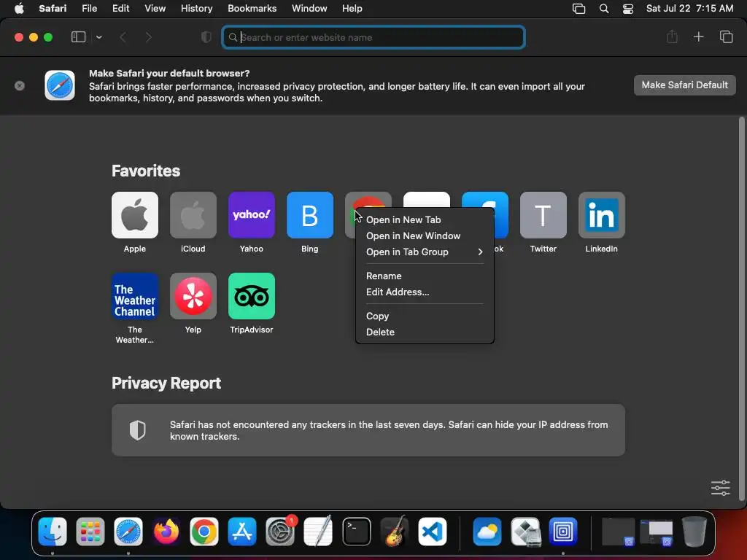This screenshot has width=747, height=560.
Task: Open the Edit menu
Action: 120,8
